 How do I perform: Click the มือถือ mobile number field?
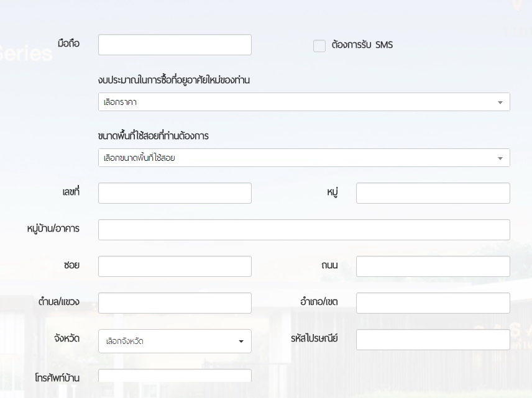[x=175, y=45]
